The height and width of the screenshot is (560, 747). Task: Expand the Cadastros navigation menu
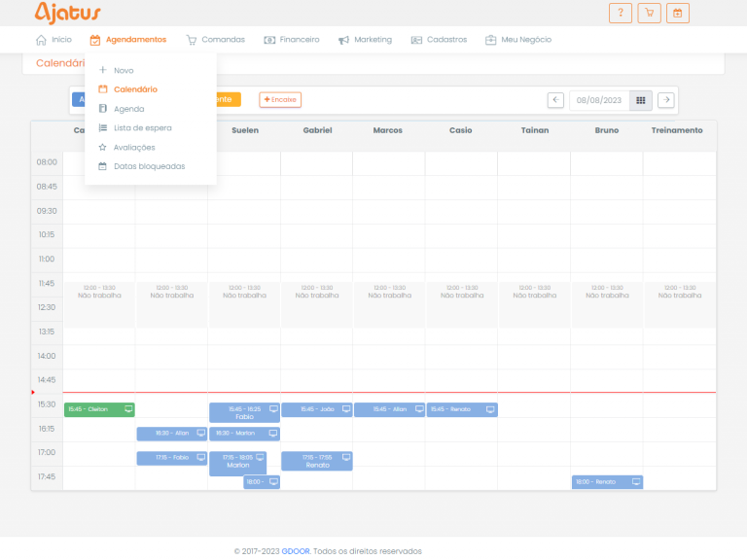pos(439,40)
